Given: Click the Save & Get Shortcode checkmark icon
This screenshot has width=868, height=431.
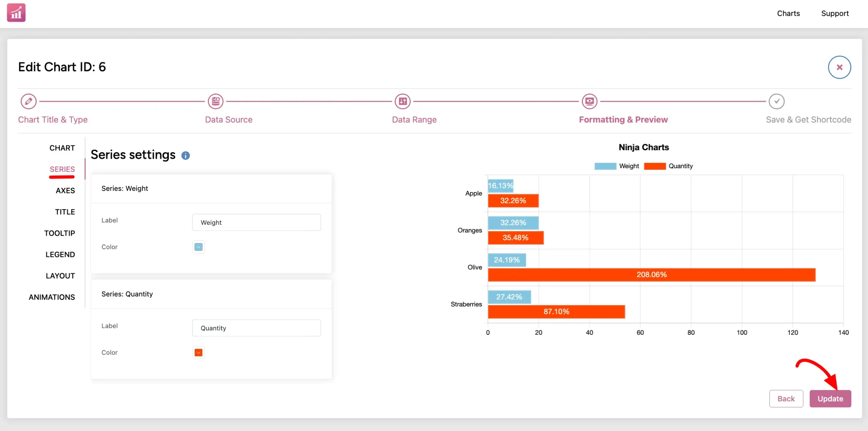Looking at the screenshot, I should point(776,101).
